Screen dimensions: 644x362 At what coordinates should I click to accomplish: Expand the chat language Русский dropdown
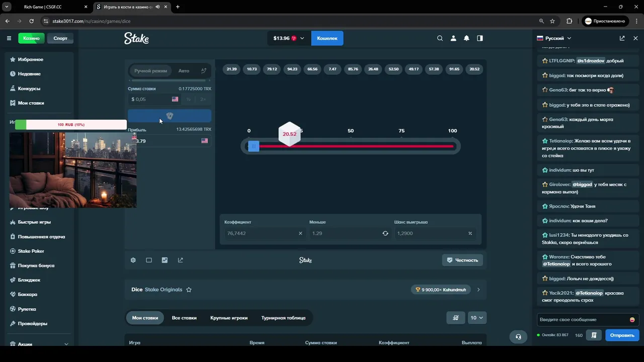pyautogui.click(x=554, y=38)
